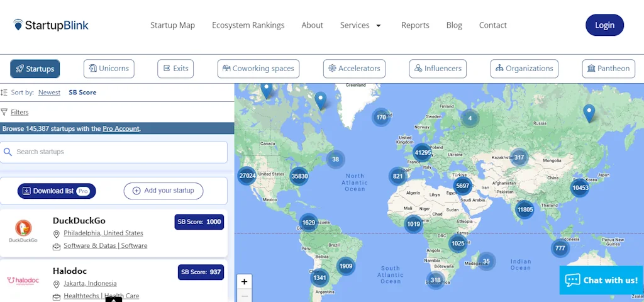The width and height of the screenshot is (644, 302).
Task: Click SB Score 937 badge
Action: [201, 272]
